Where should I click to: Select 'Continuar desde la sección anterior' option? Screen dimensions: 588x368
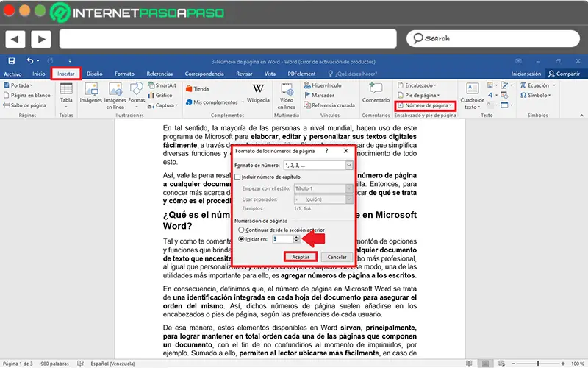[241, 230]
